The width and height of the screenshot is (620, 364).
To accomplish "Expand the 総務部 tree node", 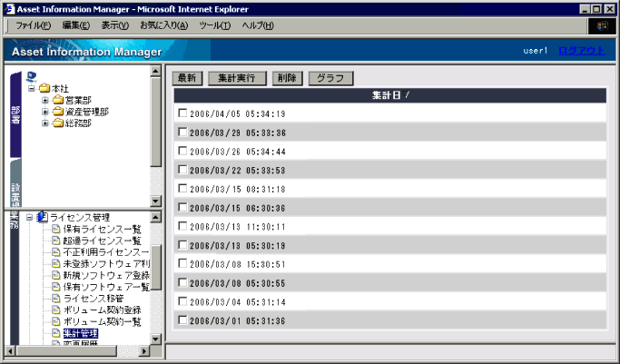I will click(45, 123).
